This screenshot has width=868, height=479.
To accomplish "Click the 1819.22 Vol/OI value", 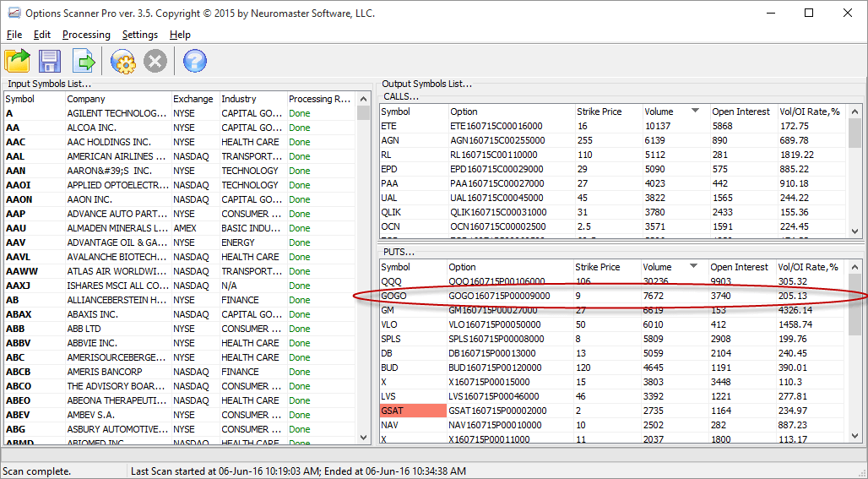I will coord(797,155).
